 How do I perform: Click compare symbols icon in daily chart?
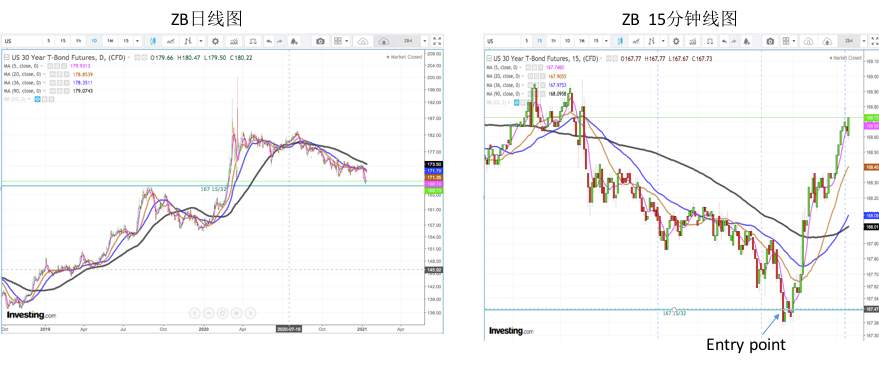(x=234, y=41)
